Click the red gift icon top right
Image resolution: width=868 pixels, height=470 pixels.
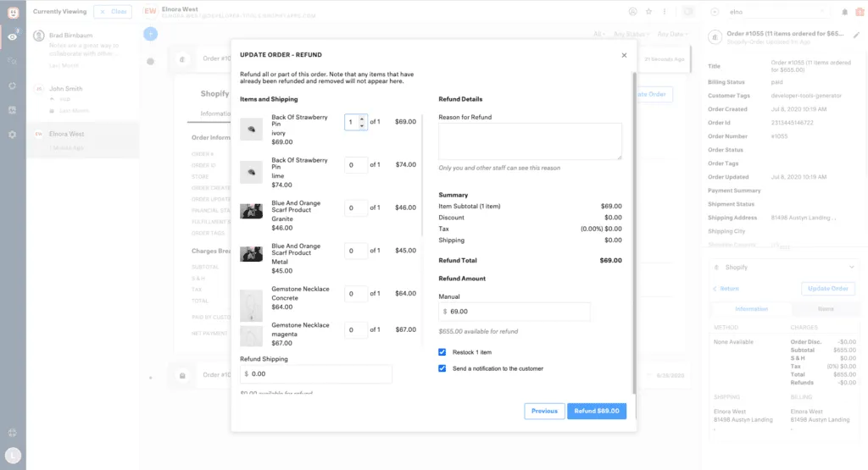(x=858, y=12)
